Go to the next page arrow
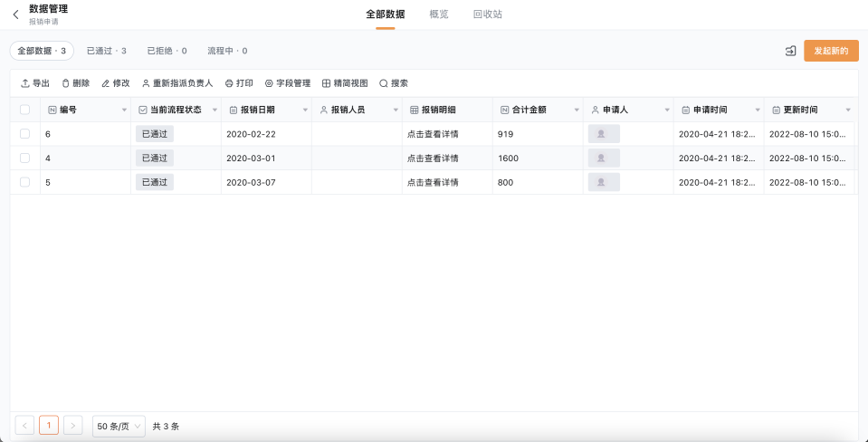868x442 pixels. (73, 426)
